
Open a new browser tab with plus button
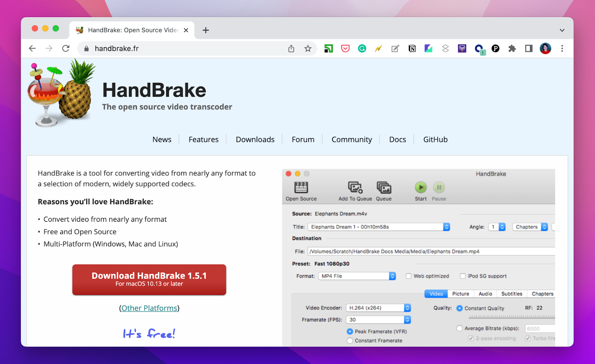(x=206, y=30)
